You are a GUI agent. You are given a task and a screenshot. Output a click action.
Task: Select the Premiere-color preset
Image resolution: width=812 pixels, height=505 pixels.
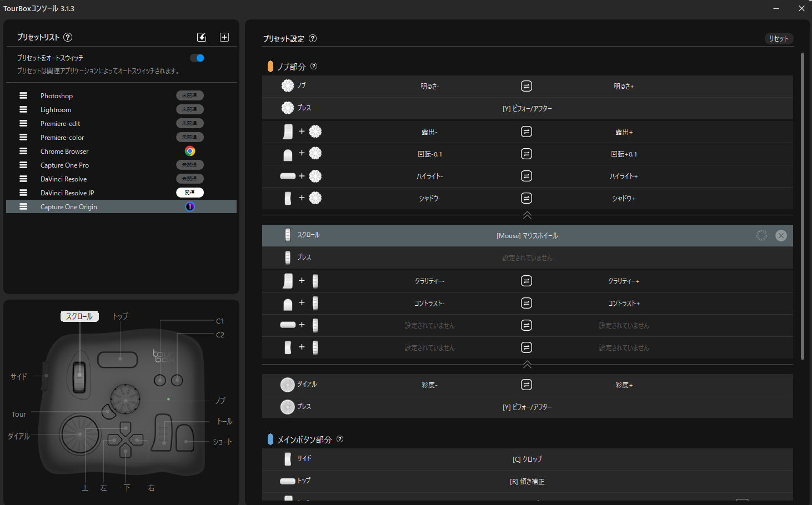pyautogui.click(x=62, y=138)
